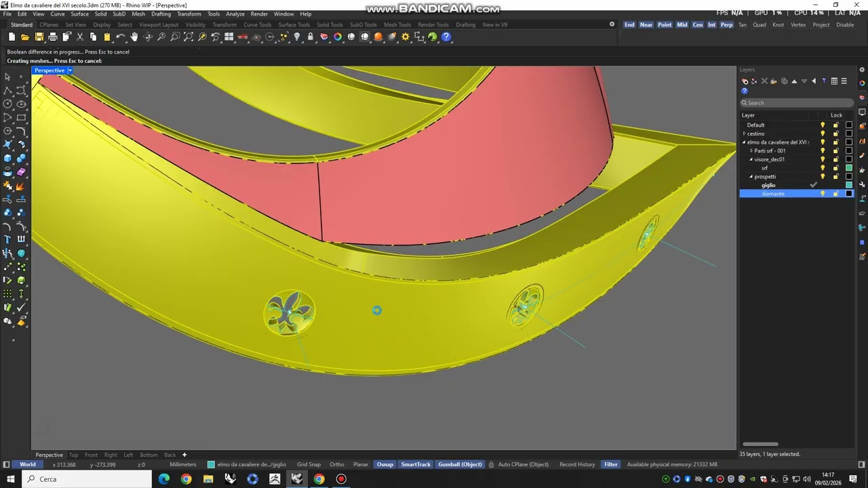The image size is (868, 488).
Task: Click the layer Search field
Action: click(796, 103)
